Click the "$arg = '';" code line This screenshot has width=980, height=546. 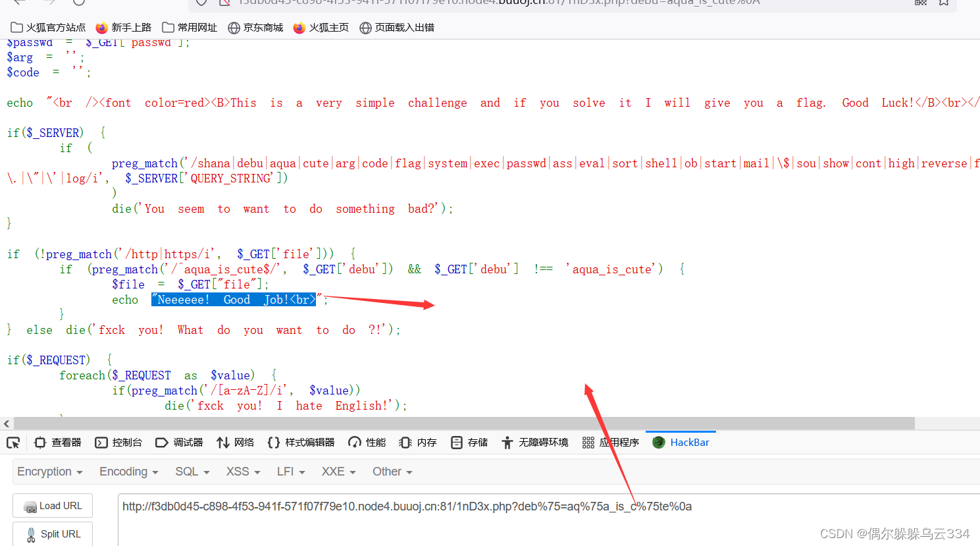coord(45,57)
